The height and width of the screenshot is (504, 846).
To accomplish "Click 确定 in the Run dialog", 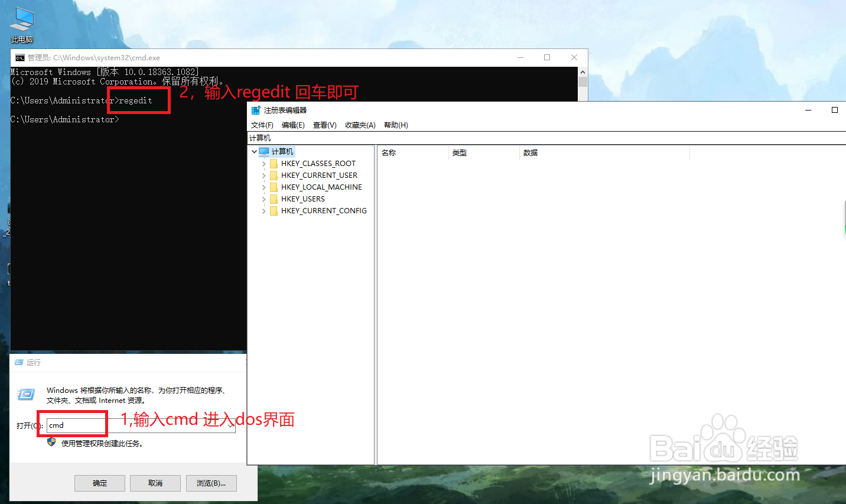I will 100,483.
